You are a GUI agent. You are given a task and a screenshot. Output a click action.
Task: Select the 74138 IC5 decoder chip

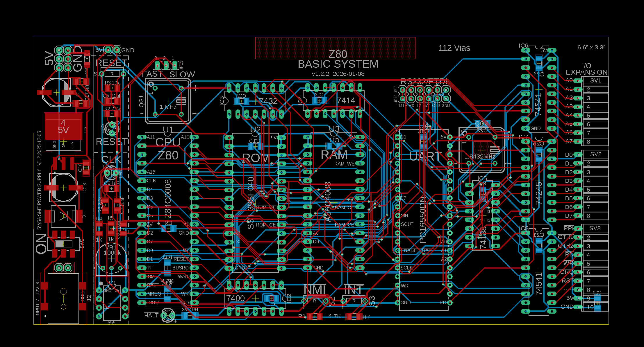[482, 215]
